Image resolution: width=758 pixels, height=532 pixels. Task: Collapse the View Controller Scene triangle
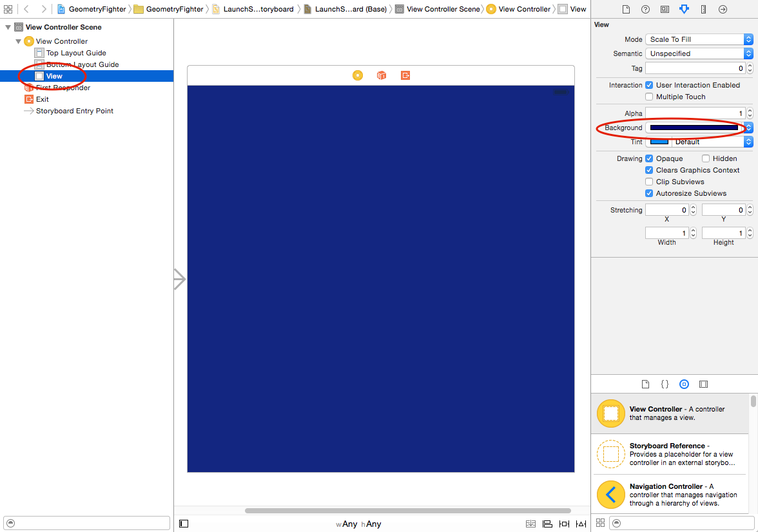(x=8, y=28)
